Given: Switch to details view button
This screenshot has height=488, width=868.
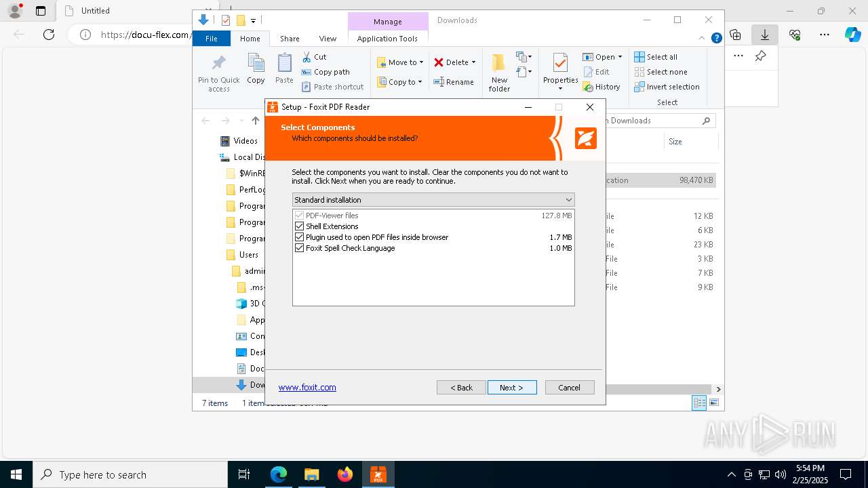Looking at the screenshot, I should tap(699, 403).
